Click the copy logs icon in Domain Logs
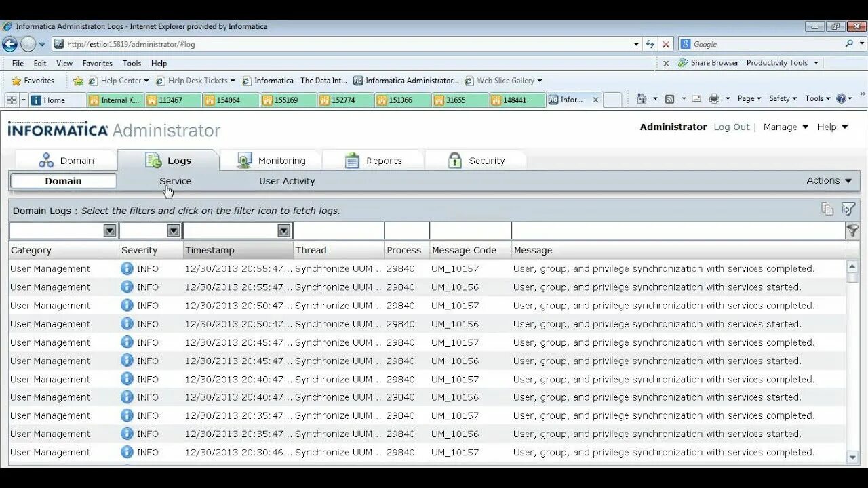Image resolution: width=868 pixels, height=488 pixels. [x=827, y=209]
